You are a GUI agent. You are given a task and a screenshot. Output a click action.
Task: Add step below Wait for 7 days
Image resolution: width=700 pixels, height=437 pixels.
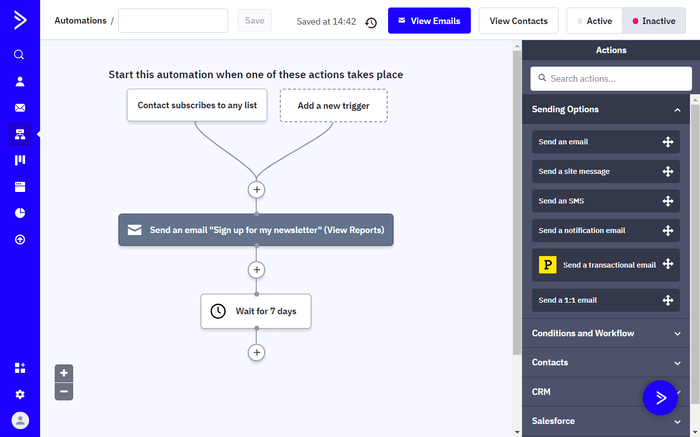(x=256, y=352)
